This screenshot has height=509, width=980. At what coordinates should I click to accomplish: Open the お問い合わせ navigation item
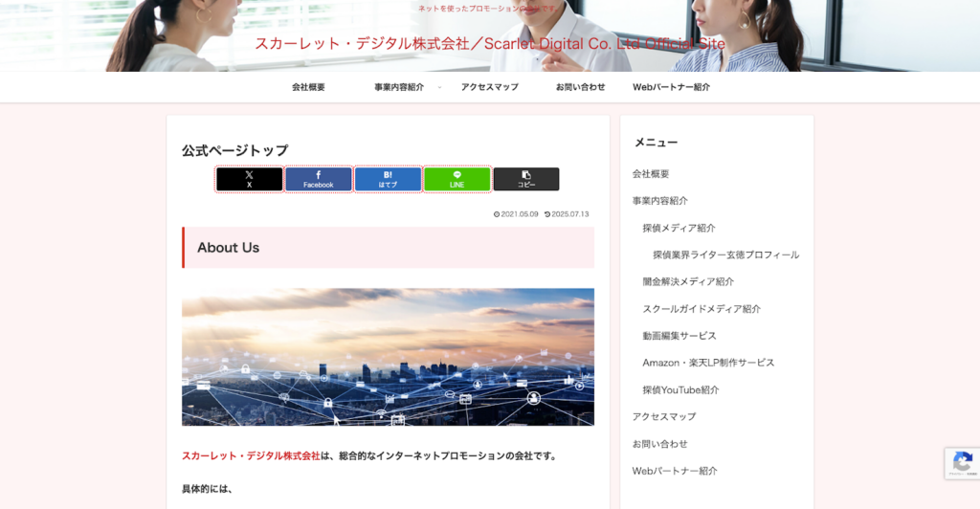click(x=581, y=87)
